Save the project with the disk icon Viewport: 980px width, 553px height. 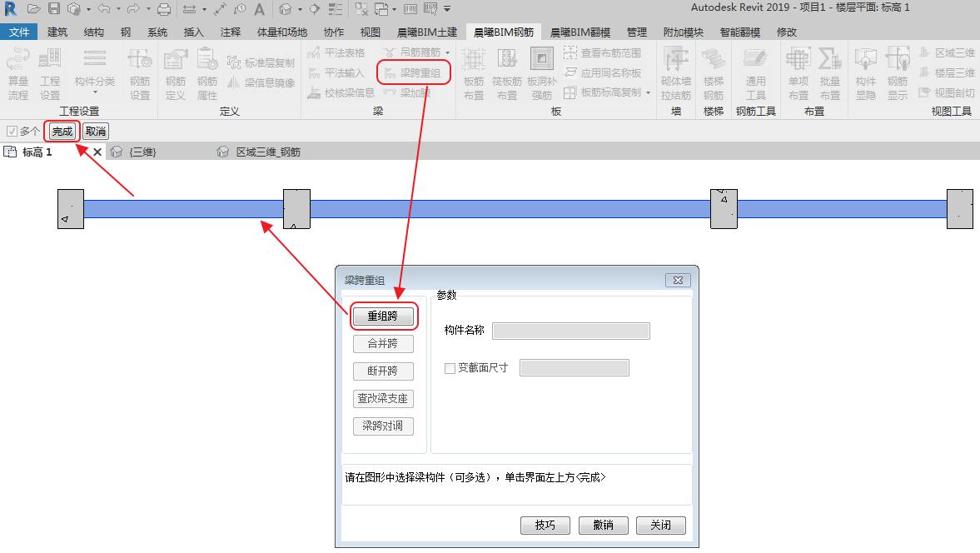click(54, 9)
